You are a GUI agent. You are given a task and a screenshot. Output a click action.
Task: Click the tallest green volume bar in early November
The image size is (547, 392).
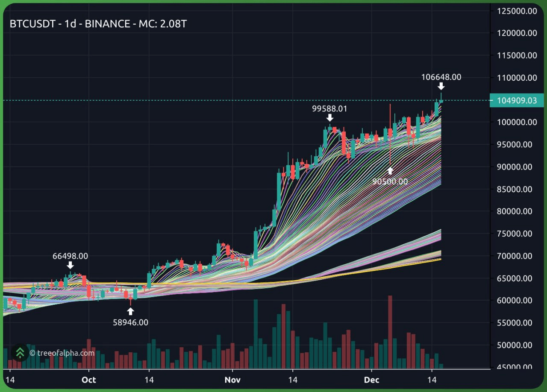pyautogui.click(x=256, y=334)
